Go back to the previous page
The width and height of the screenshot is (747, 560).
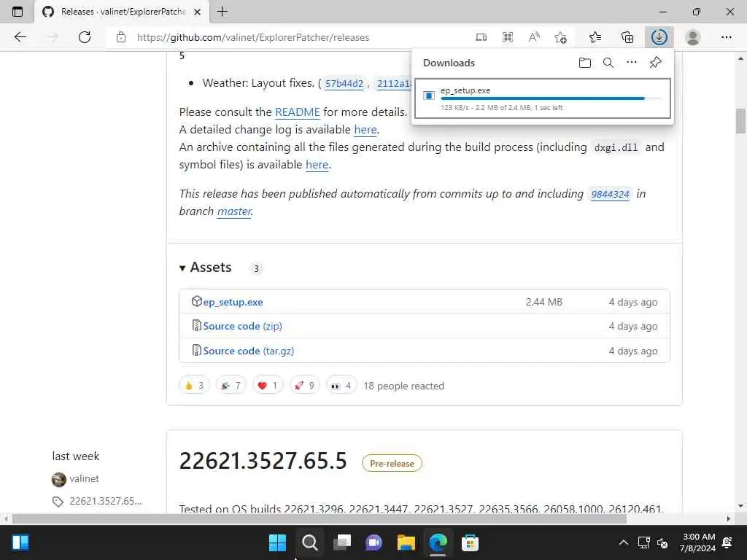tap(20, 37)
